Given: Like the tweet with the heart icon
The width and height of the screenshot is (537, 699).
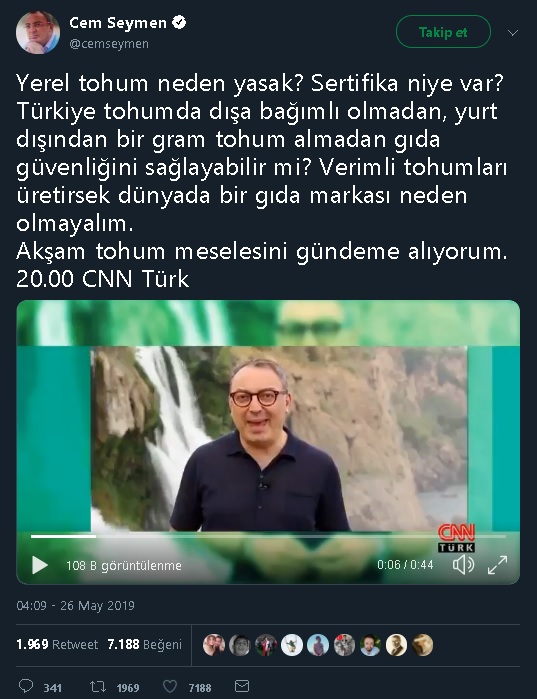Looking at the screenshot, I should coord(170,687).
